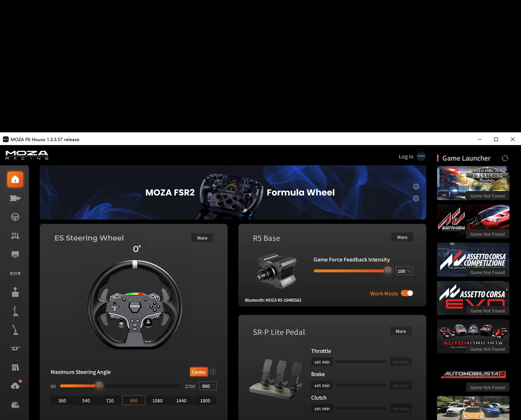Click the force feedback percent field
Image resolution: width=521 pixels, height=420 pixels.
click(404, 271)
